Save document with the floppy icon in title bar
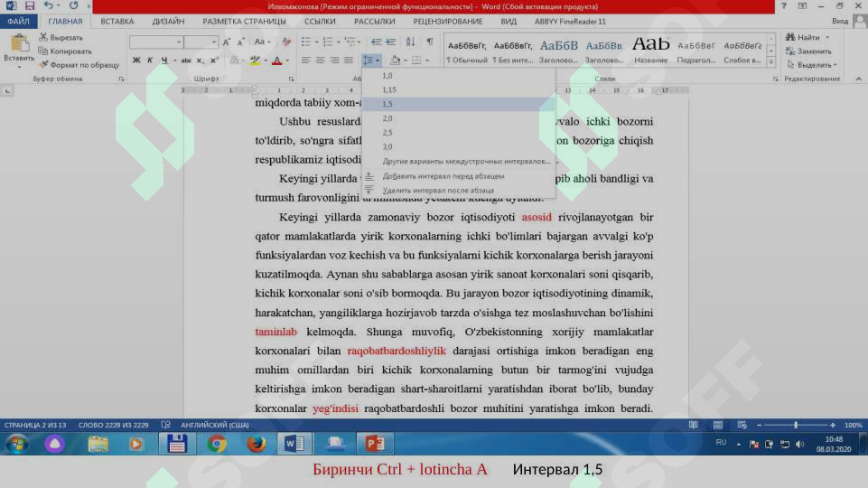This screenshot has height=488, width=868. pos(30,6)
